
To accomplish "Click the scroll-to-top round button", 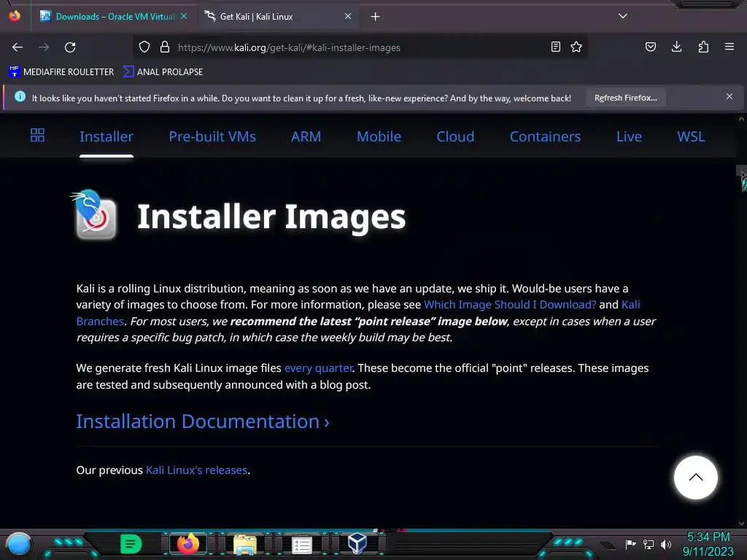I will click(x=695, y=478).
